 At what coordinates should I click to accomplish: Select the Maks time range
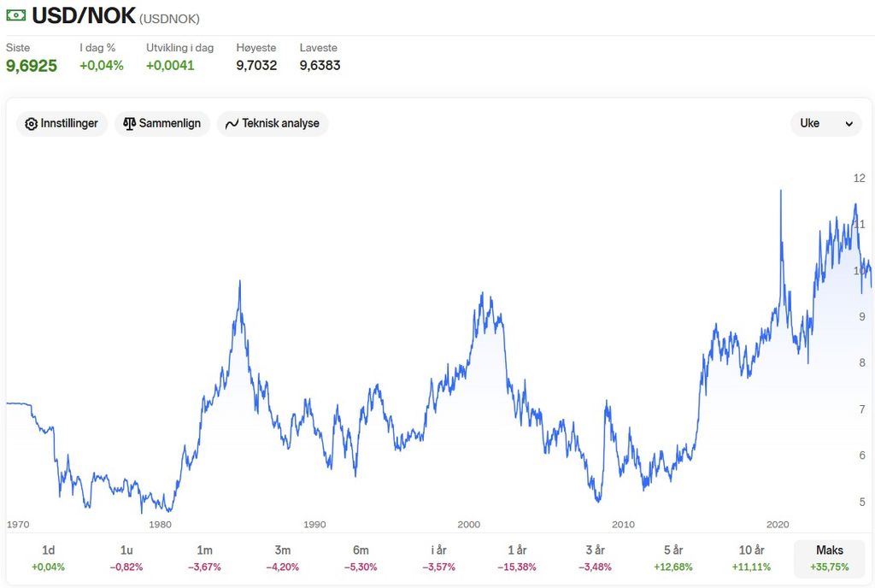[x=829, y=558]
